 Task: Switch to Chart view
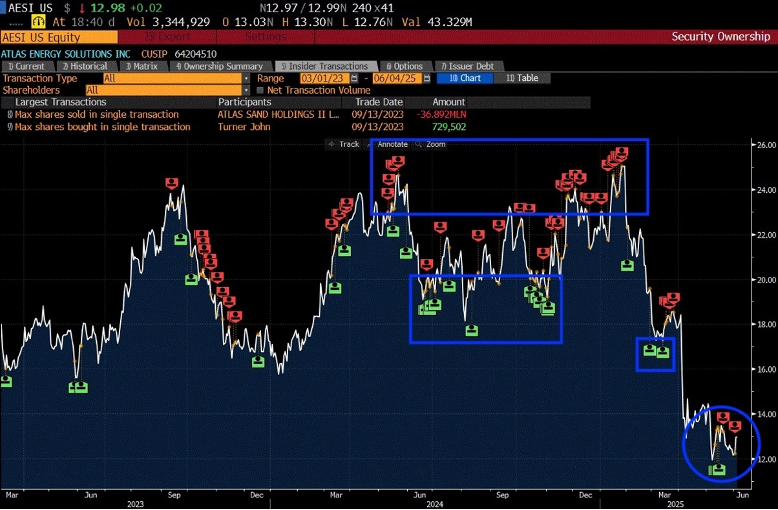click(465, 78)
